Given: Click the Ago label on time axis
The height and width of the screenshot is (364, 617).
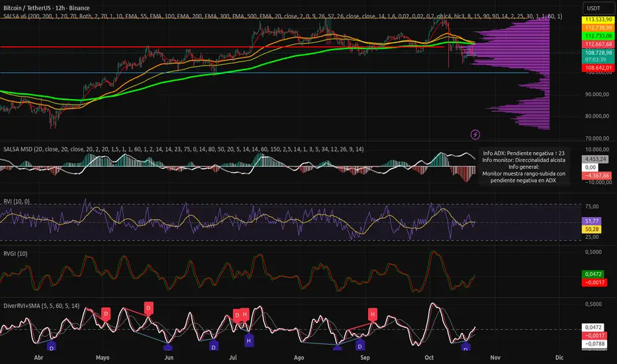Looking at the screenshot, I should [299, 357].
